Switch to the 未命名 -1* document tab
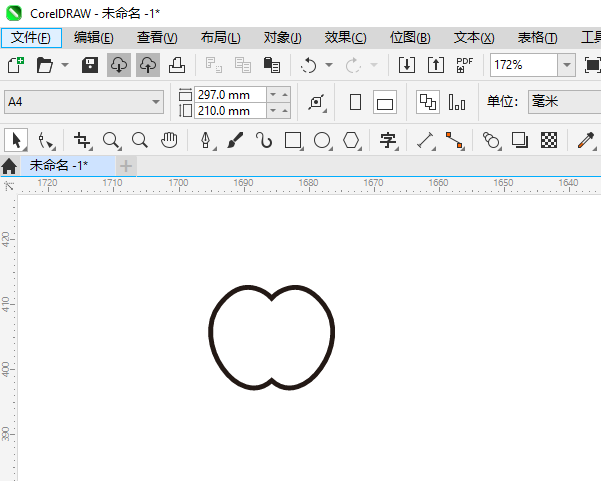Image resolution: width=601 pixels, height=481 pixels. 67,166
